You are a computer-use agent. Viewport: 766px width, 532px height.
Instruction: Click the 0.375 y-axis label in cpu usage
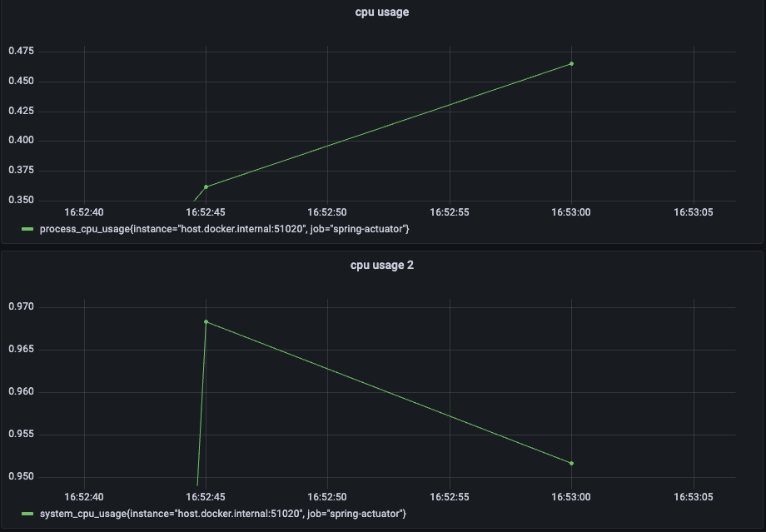coord(22,170)
